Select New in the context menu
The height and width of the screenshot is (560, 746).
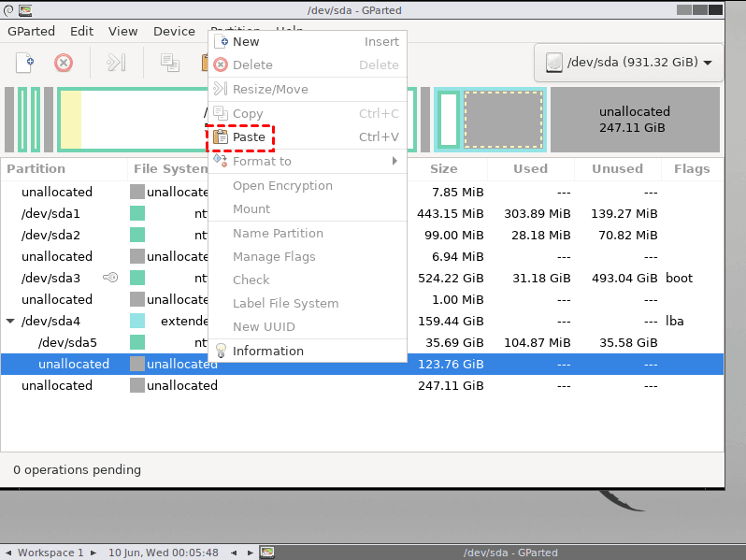tap(246, 41)
